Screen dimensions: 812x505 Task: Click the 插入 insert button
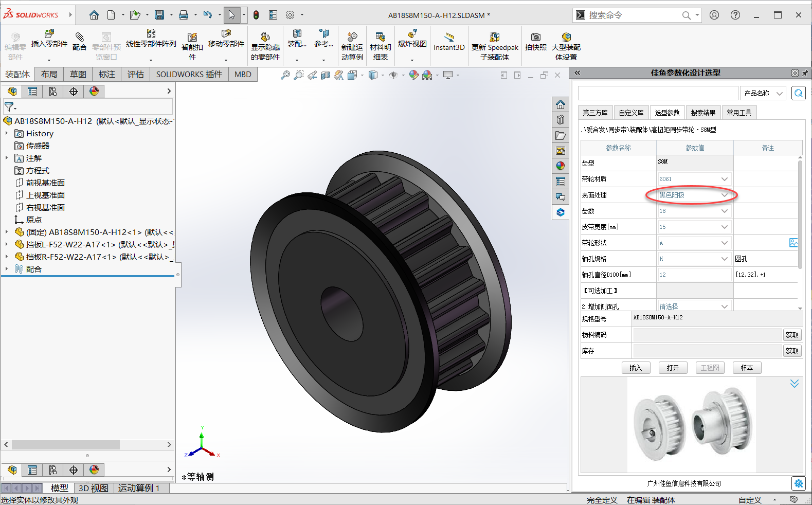(636, 368)
